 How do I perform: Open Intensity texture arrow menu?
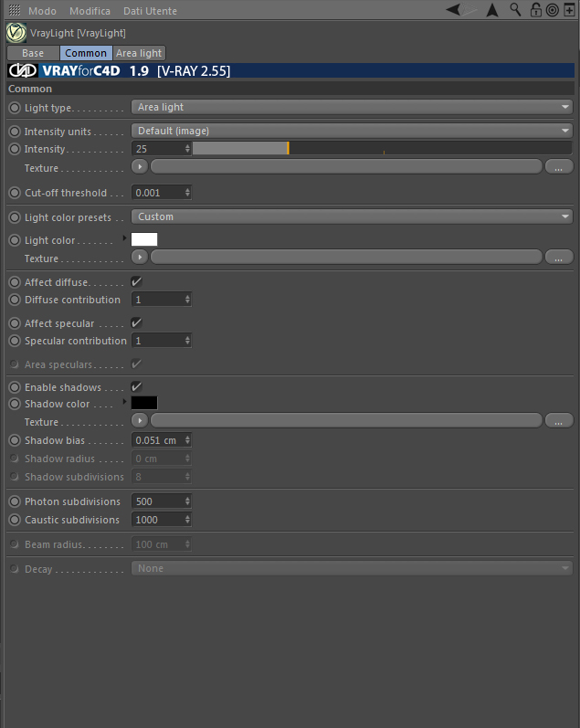point(140,166)
